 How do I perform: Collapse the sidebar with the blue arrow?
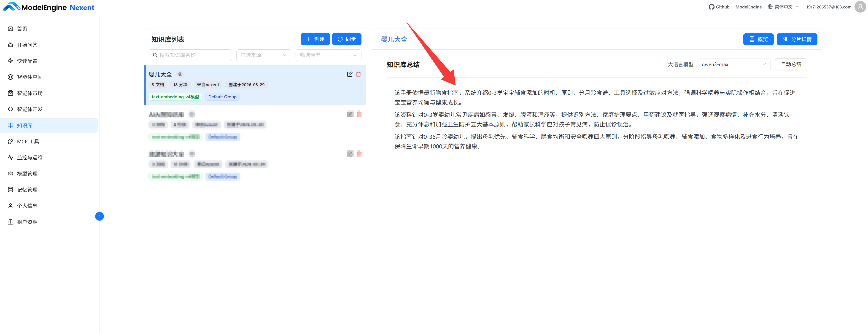99,216
